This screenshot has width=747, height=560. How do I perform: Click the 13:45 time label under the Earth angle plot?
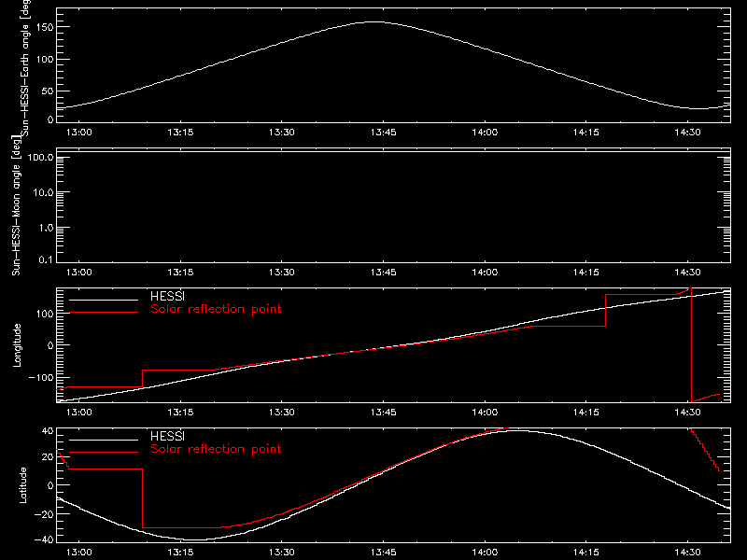(x=384, y=133)
